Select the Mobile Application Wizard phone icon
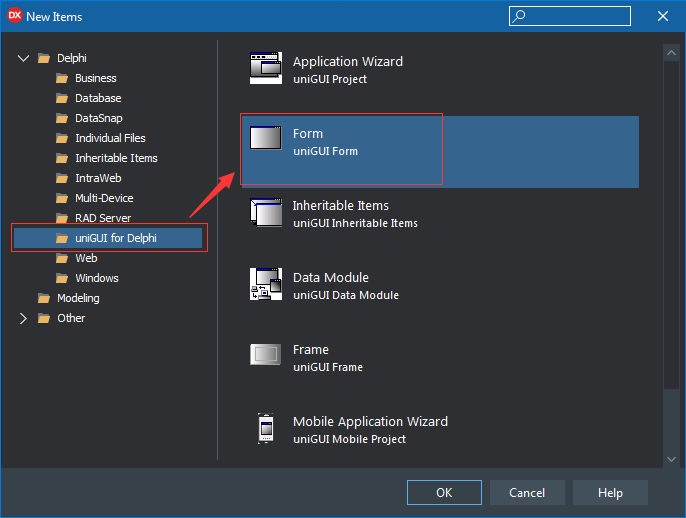The image size is (686, 518). (266, 428)
